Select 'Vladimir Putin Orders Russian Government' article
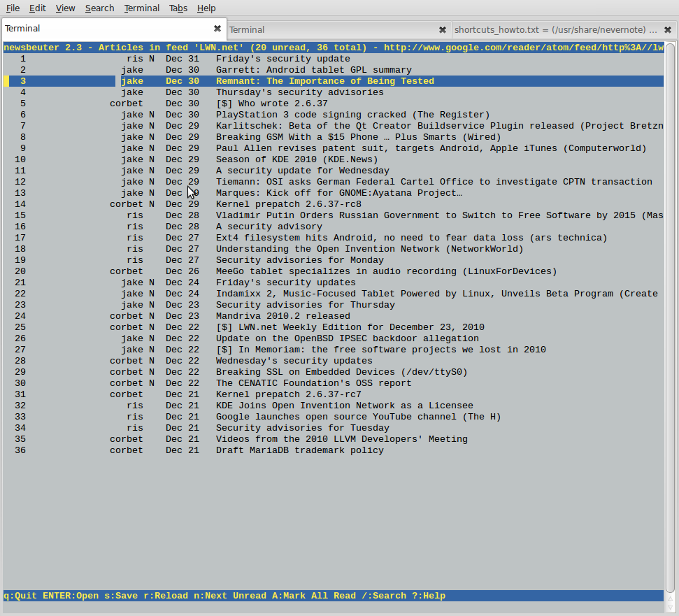679x616 pixels. pyautogui.click(x=334, y=215)
